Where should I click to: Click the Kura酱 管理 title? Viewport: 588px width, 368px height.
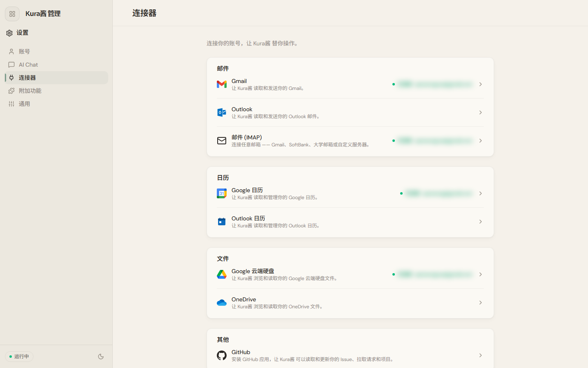[43, 13]
